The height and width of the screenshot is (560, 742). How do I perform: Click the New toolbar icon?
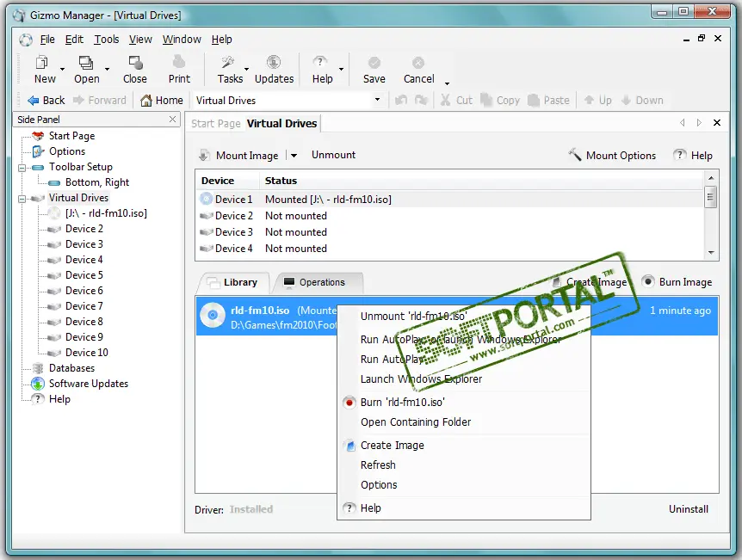[41, 63]
